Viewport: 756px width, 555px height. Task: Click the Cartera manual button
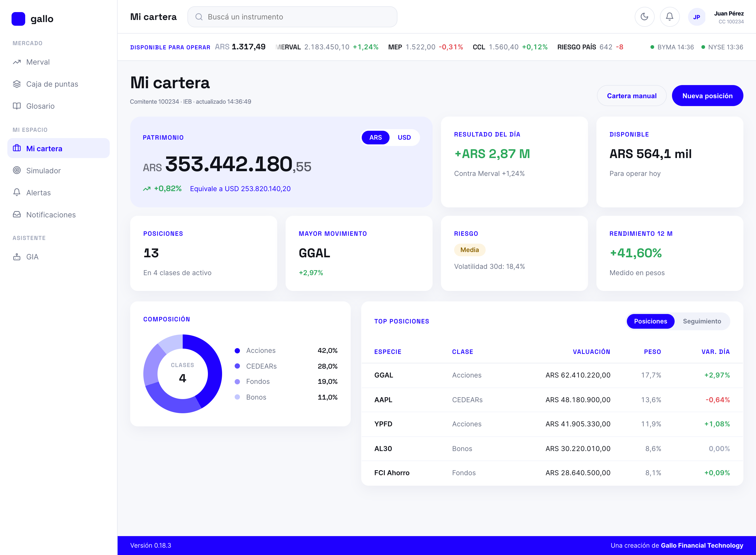(631, 96)
